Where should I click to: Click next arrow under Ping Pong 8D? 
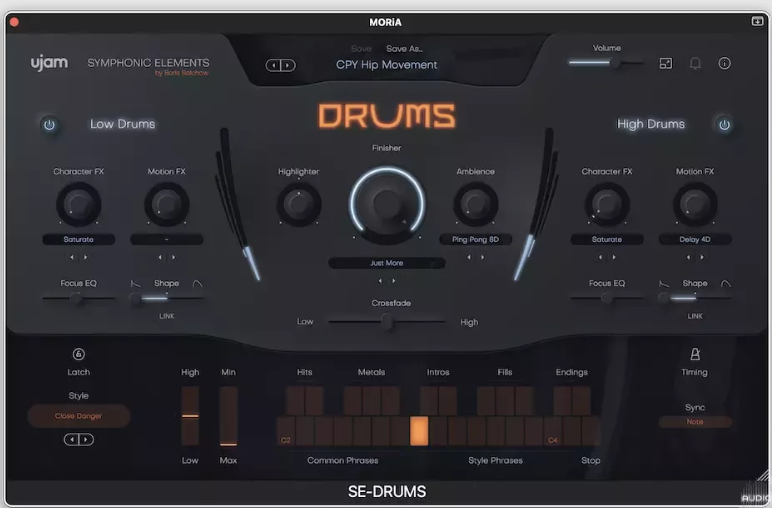coord(482,257)
